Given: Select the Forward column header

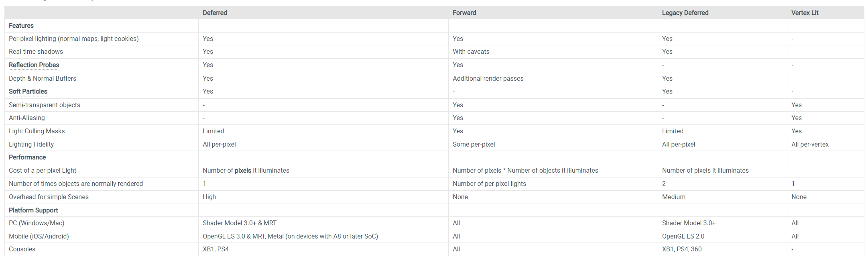Looking at the screenshot, I should click(464, 13).
